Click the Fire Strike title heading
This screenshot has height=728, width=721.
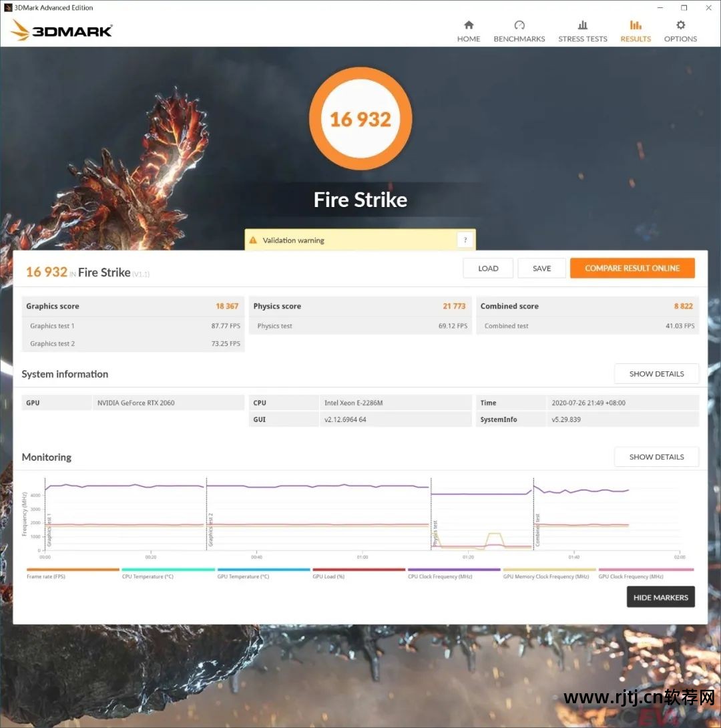pyautogui.click(x=360, y=200)
